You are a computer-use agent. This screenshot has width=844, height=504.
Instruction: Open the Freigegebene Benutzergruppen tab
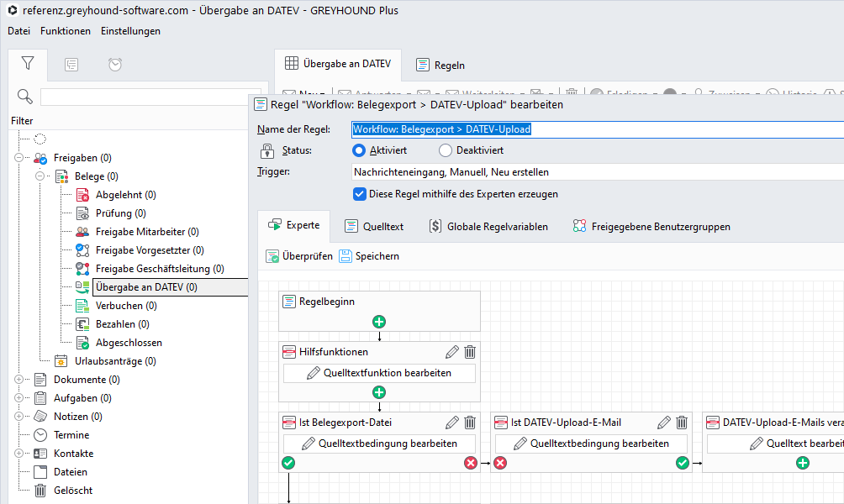pos(651,227)
